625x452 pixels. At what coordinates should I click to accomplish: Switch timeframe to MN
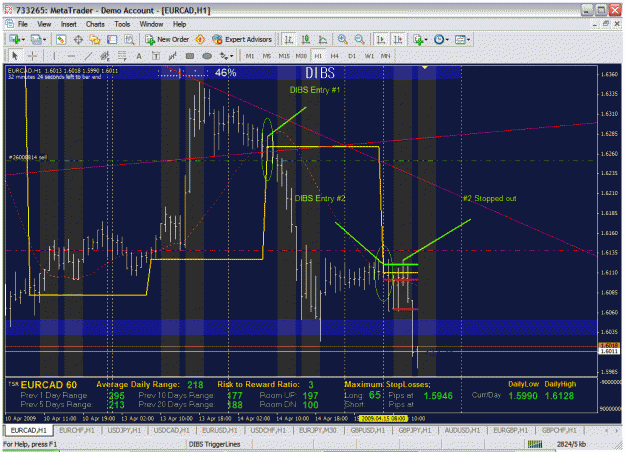pos(385,56)
